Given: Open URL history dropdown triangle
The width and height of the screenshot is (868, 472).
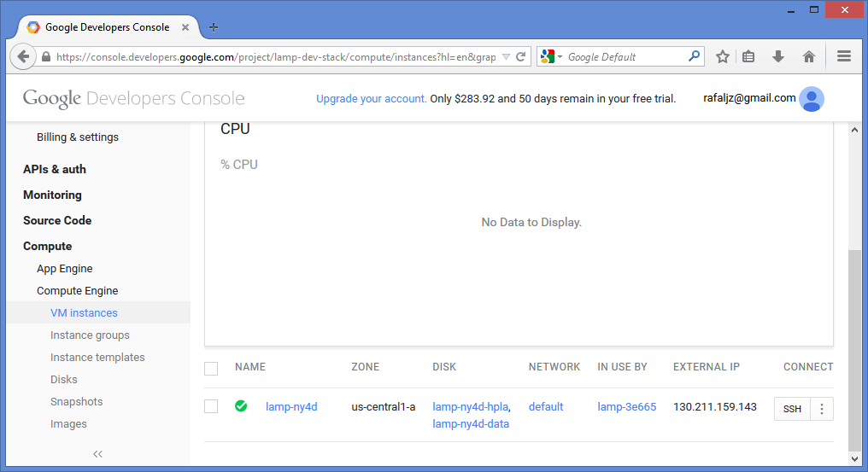Looking at the screenshot, I should (506, 56).
